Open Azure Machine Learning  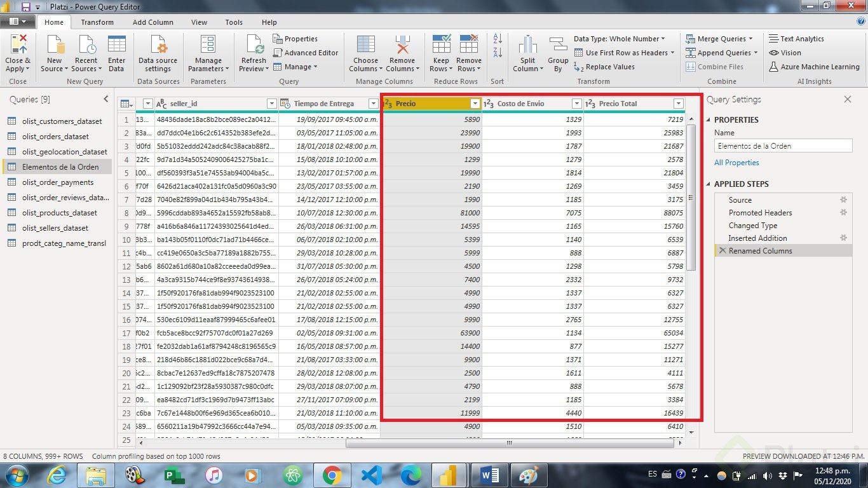tap(814, 67)
